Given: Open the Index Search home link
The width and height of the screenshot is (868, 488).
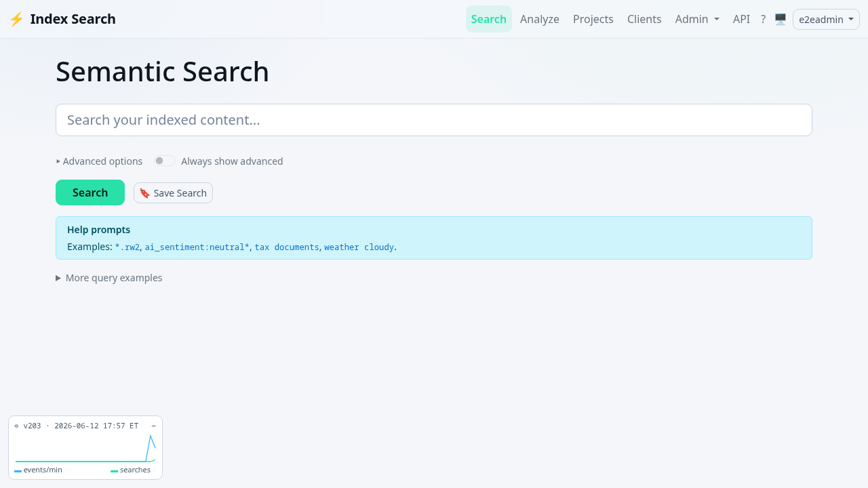Looking at the screenshot, I should [x=62, y=19].
